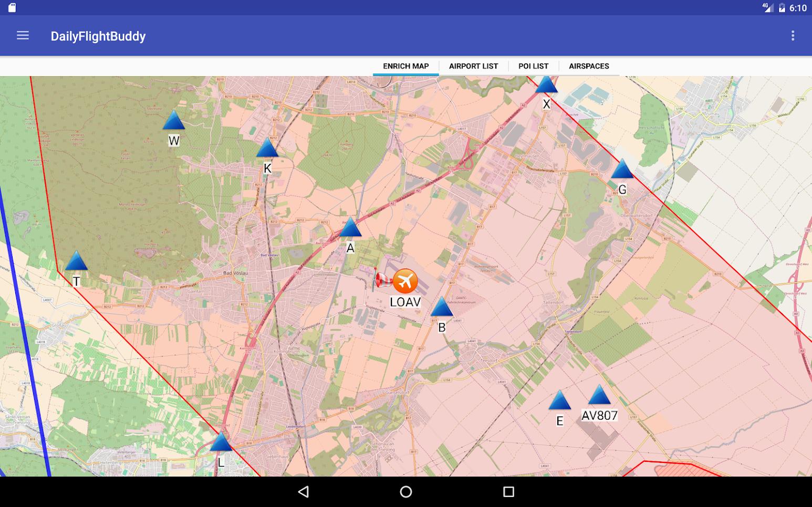Switch to the POI LIST tab
The height and width of the screenshot is (507, 812).
533,66
